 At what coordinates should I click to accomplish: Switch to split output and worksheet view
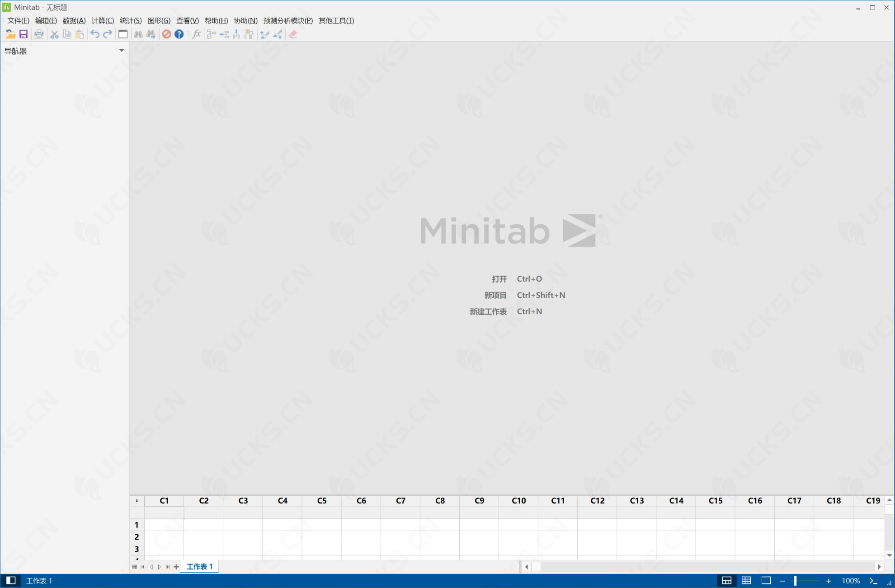(727, 581)
